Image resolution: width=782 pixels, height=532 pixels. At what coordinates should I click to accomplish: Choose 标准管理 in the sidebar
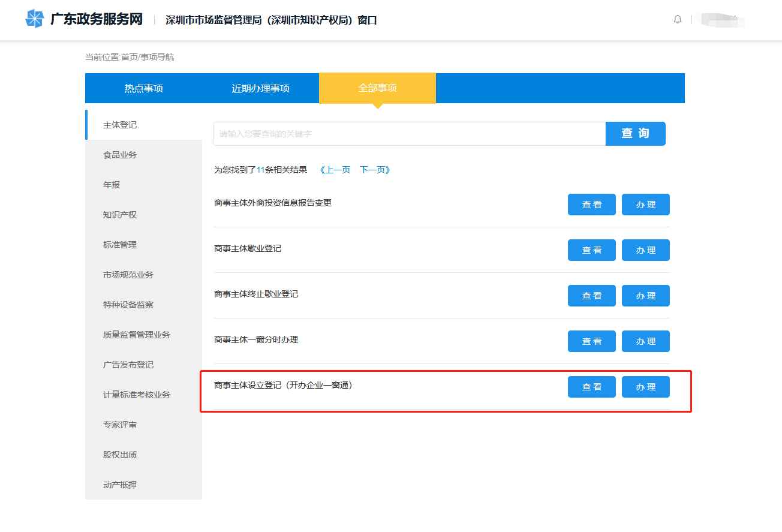[144, 245]
